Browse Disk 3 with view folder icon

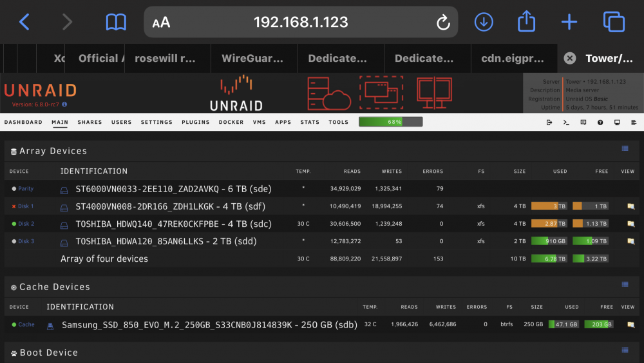click(x=631, y=241)
